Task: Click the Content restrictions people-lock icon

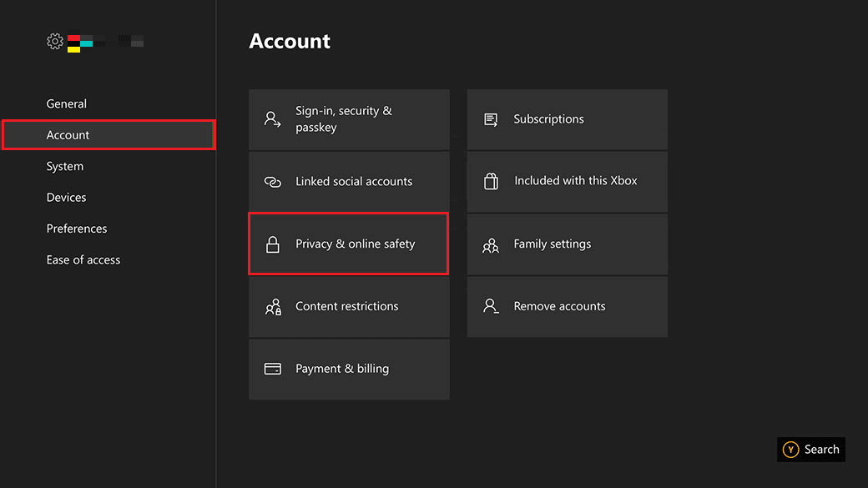Action: (273, 306)
